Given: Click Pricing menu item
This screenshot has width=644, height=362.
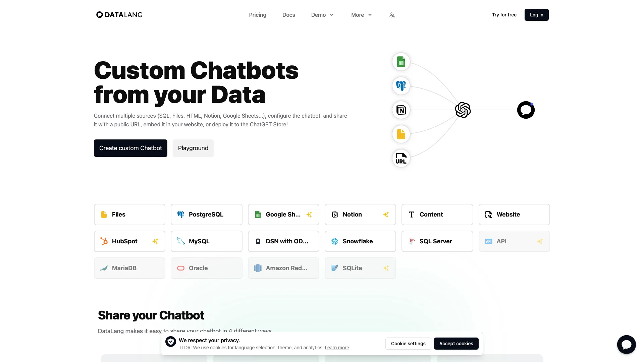Looking at the screenshot, I should (257, 15).
